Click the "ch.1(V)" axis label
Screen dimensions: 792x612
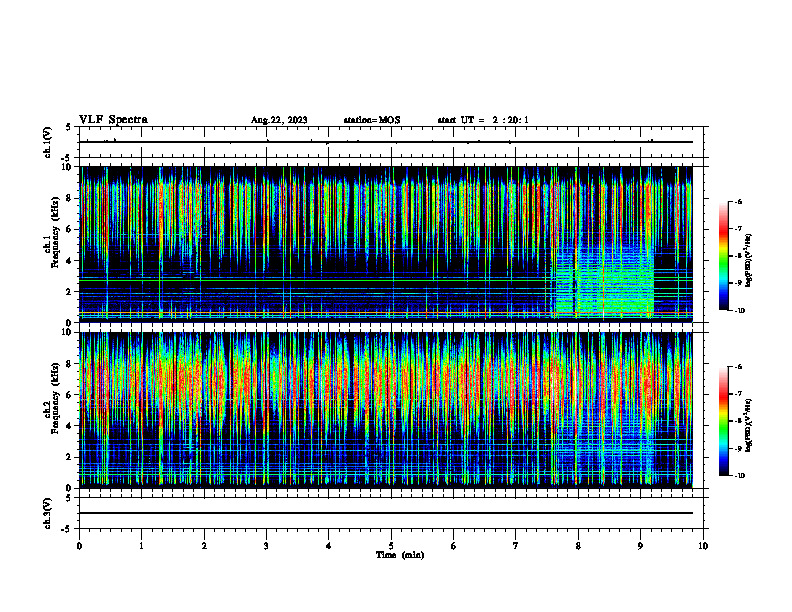47,142
